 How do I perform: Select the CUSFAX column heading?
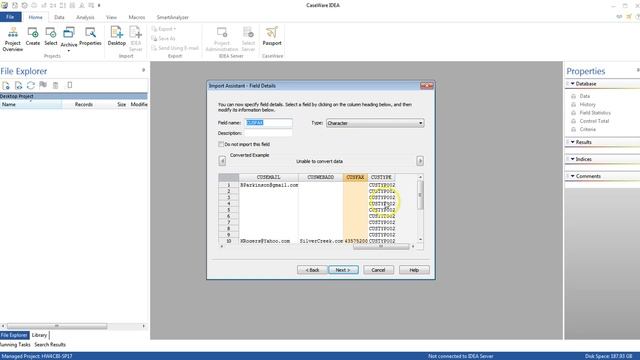point(355,177)
